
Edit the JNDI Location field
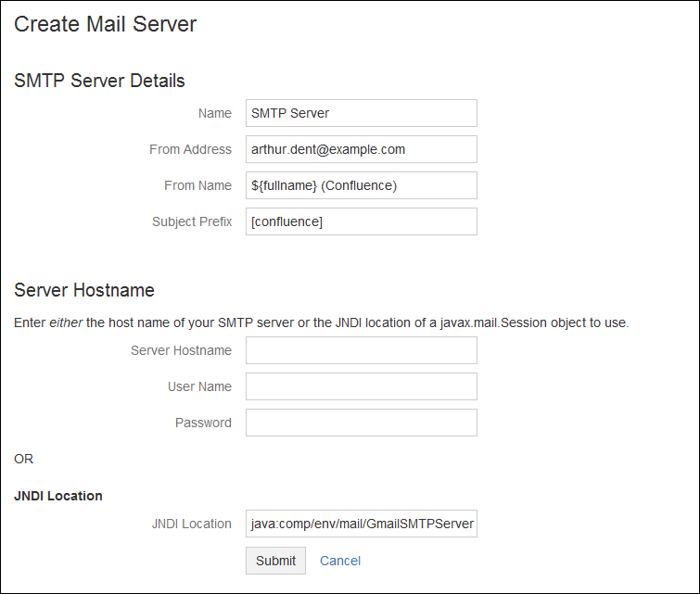coord(362,524)
